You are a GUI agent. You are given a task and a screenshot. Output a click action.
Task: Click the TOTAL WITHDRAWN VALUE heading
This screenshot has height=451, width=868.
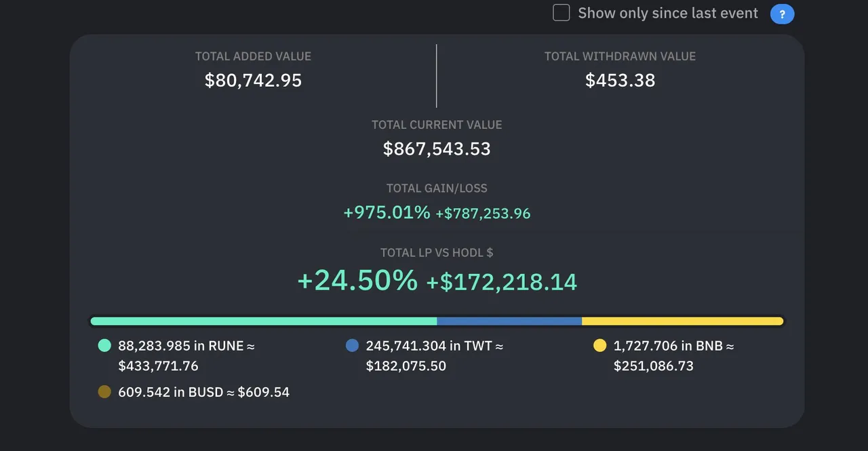coord(620,56)
